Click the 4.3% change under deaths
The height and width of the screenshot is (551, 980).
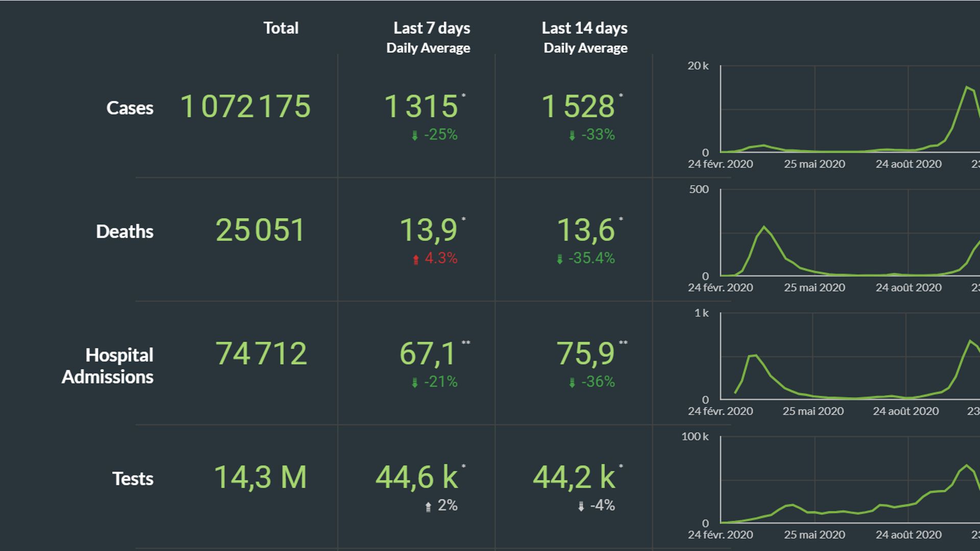[x=441, y=258]
